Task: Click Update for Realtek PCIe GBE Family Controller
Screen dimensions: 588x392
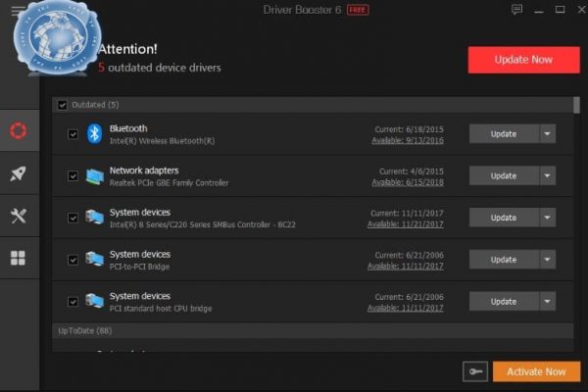Action: [504, 175]
